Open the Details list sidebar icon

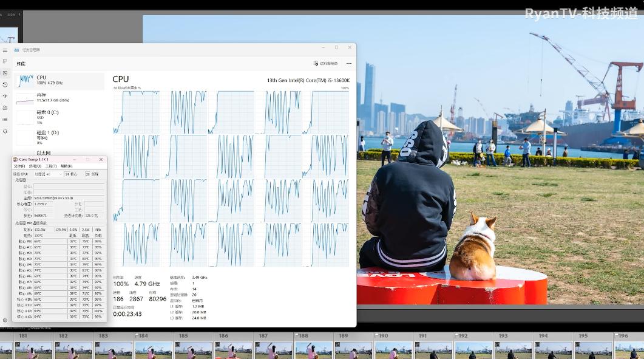tap(5, 119)
